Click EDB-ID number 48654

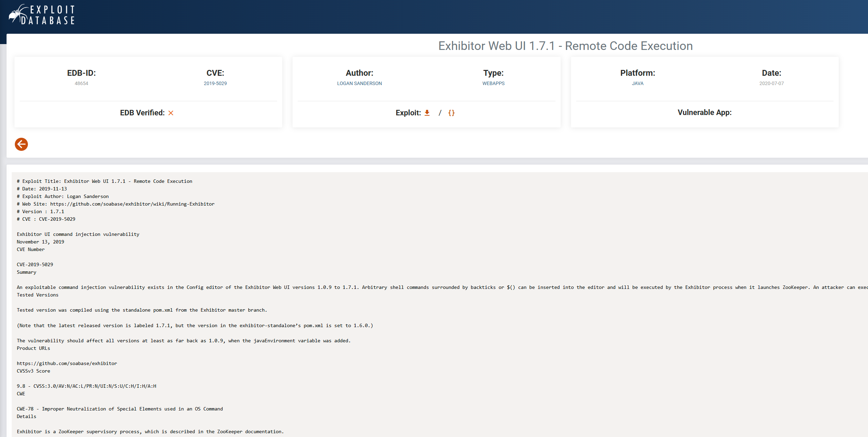[81, 83]
